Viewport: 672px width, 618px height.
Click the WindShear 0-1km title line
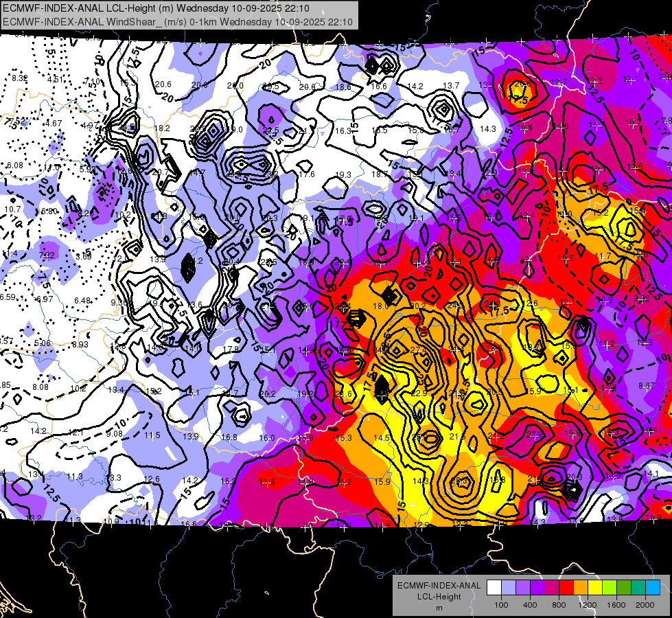[177, 21]
